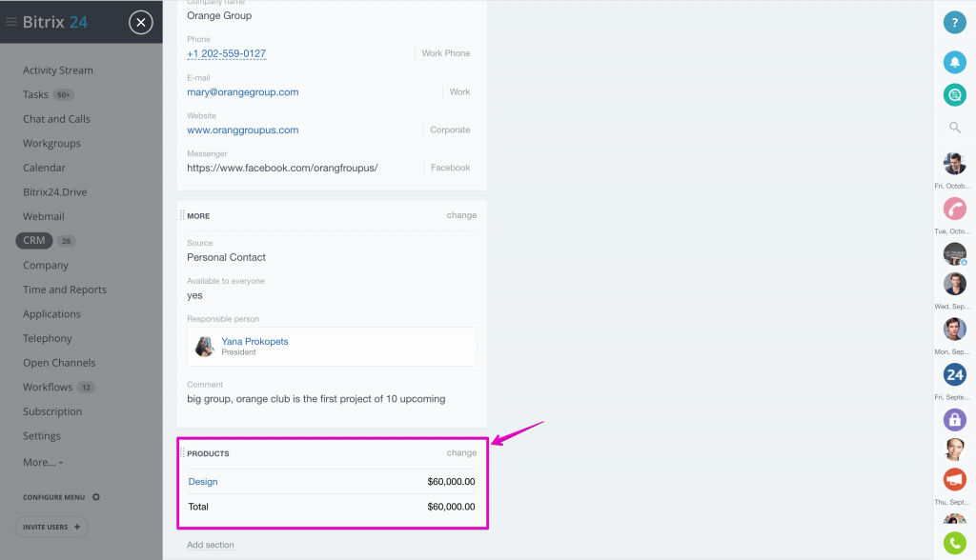Open Webmail in the sidebar
The image size is (976, 560).
pyautogui.click(x=44, y=216)
